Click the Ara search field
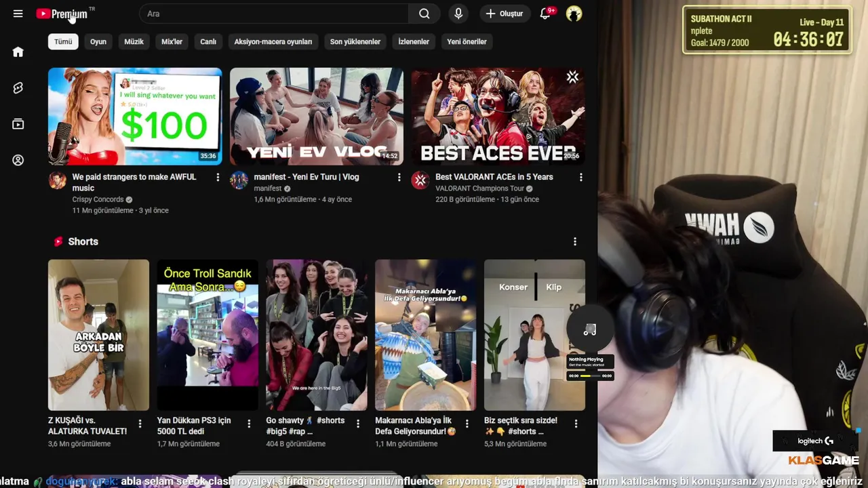 tap(275, 14)
